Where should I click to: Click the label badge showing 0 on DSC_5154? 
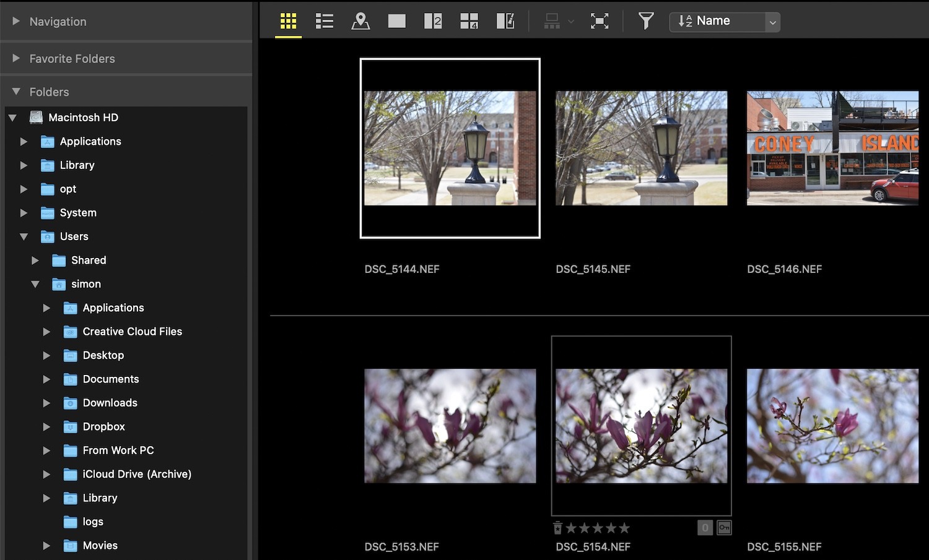pos(705,527)
